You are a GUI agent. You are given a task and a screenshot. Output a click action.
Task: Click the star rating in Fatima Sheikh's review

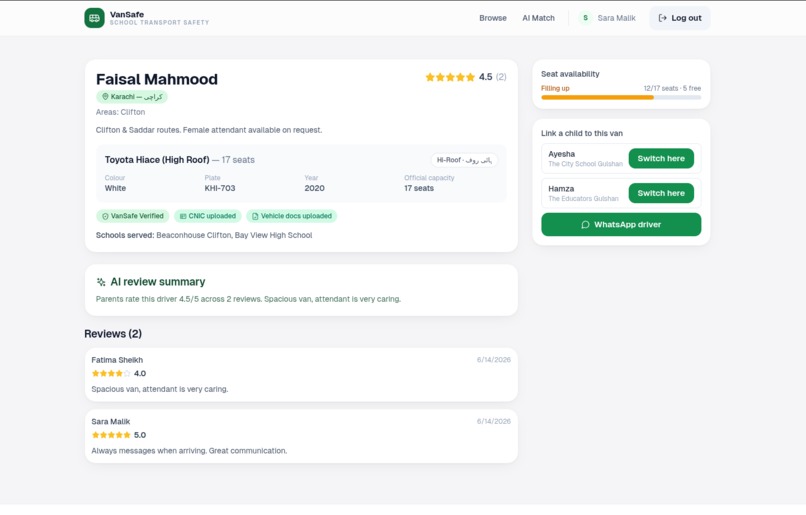[x=111, y=374]
